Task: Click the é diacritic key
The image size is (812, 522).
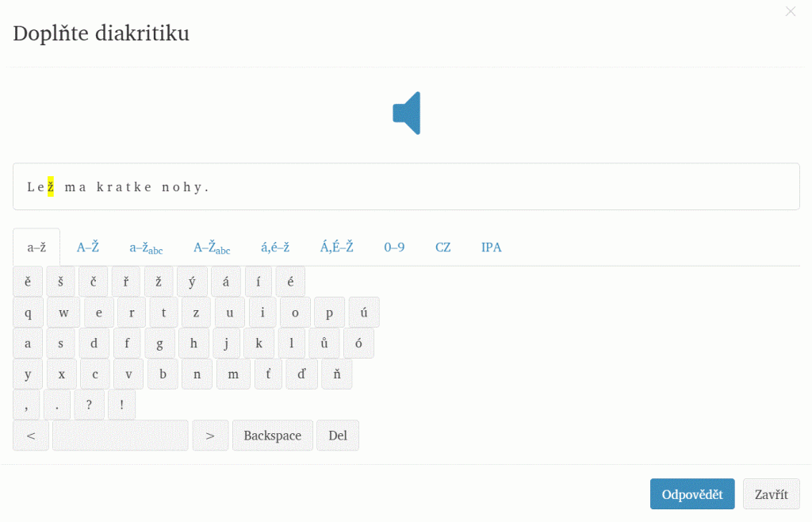Action: coord(290,281)
